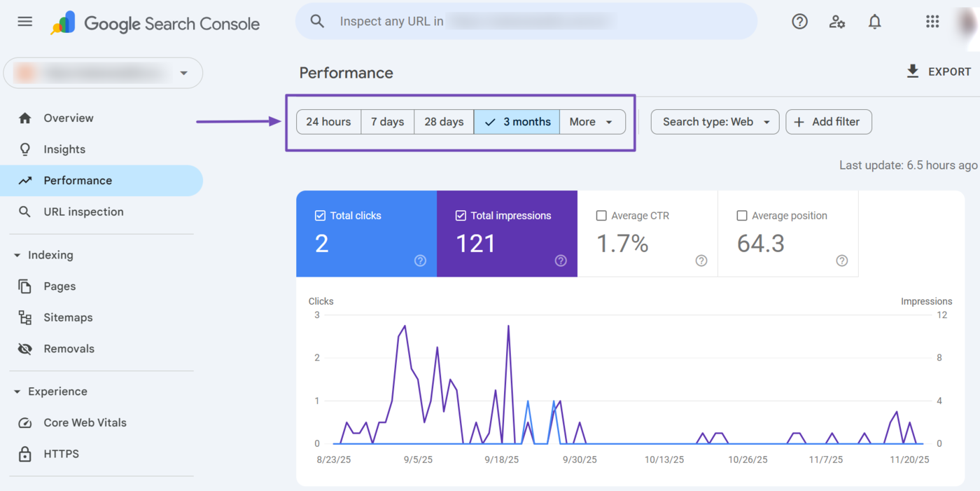
Task: Expand the property selector dropdown
Action: point(183,73)
